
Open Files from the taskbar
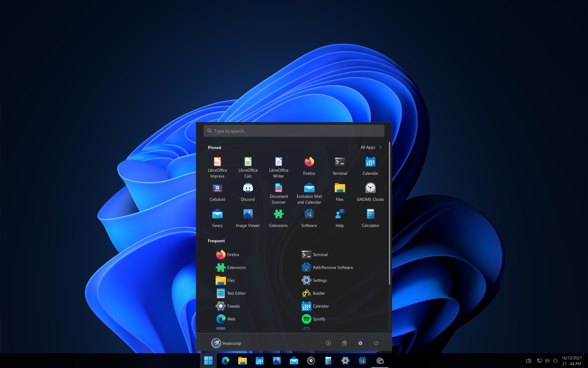pyautogui.click(x=243, y=361)
